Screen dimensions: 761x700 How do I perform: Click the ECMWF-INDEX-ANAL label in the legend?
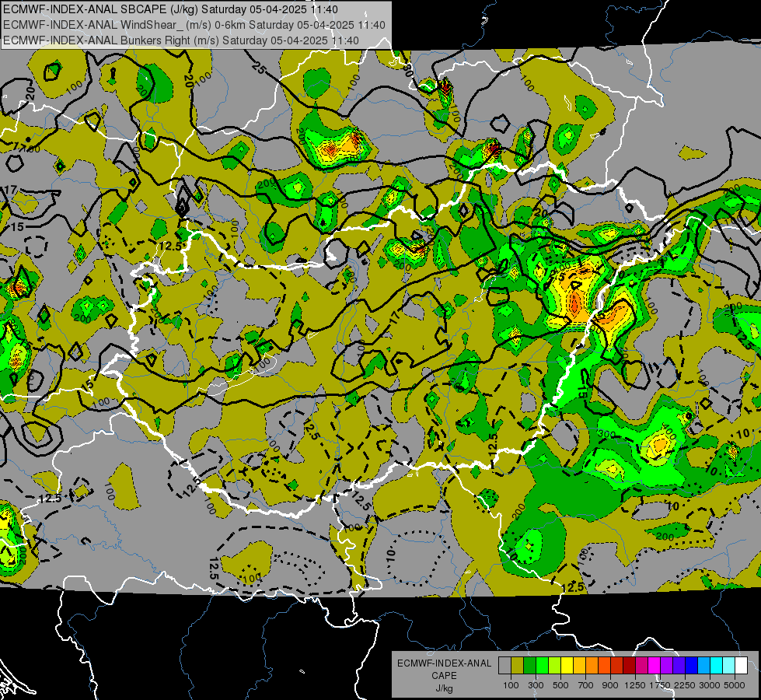pos(444,663)
